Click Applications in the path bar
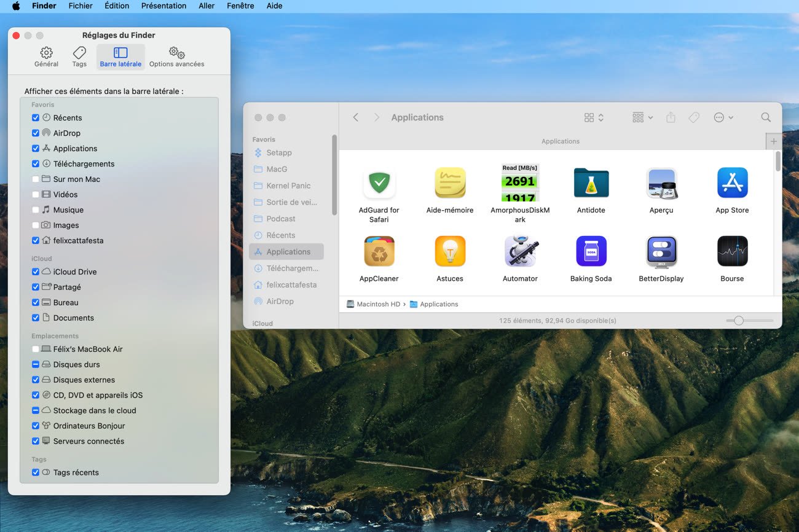This screenshot has width=799, height=532. coord(434,304)
